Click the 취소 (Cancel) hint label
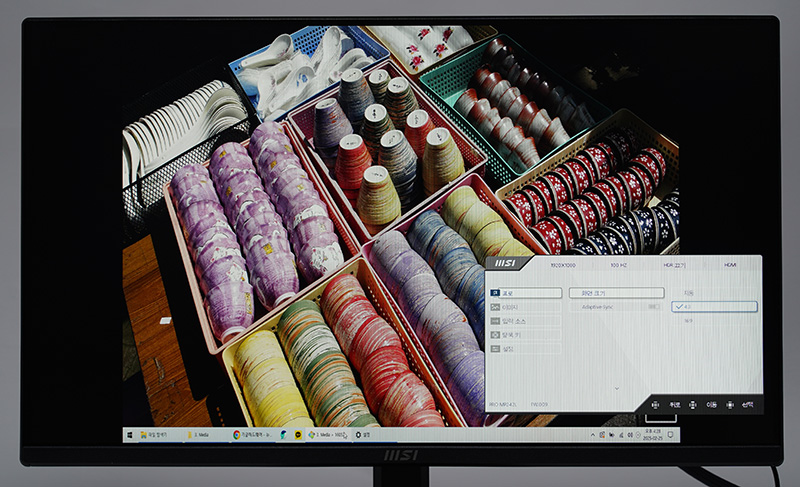This screenshot has width=800, height=487. (x=674, y=405)
